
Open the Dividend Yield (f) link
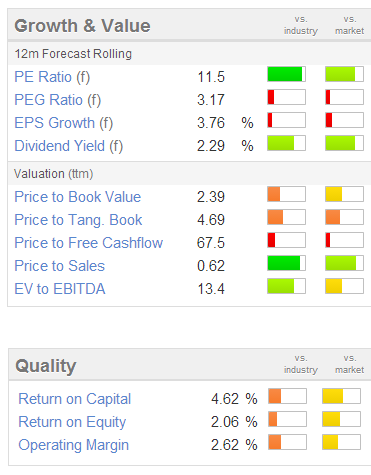69,146
